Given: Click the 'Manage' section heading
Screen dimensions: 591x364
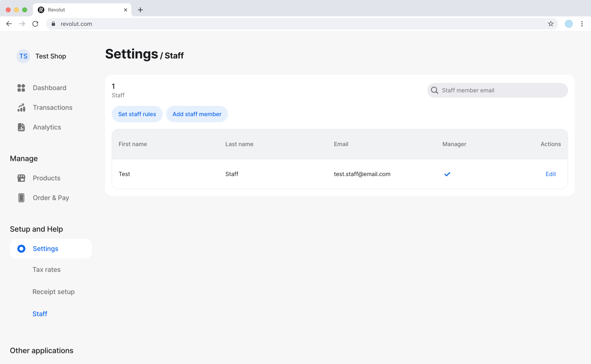Looking at the screenshot, I should tap(24, 158).
